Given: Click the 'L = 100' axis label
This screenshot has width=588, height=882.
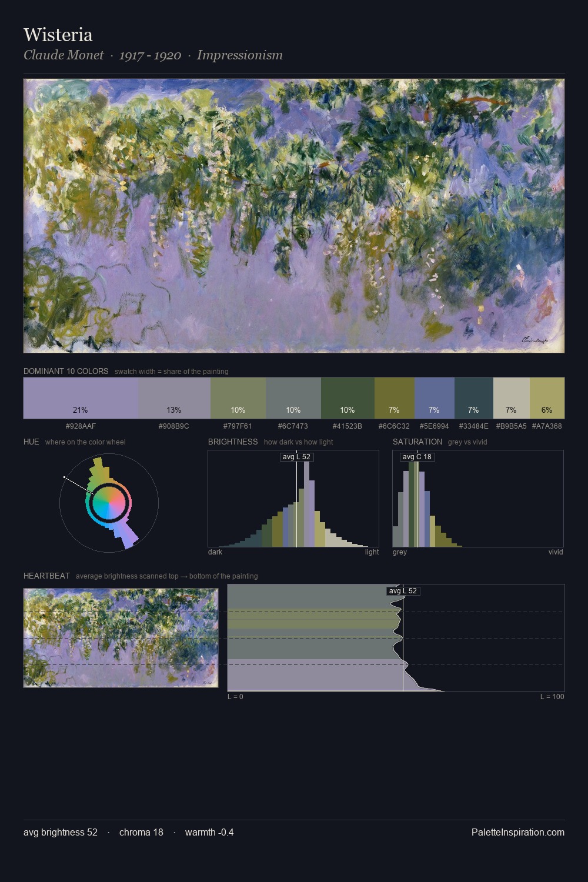Looking at the screenshot, I should click(552, 696).
